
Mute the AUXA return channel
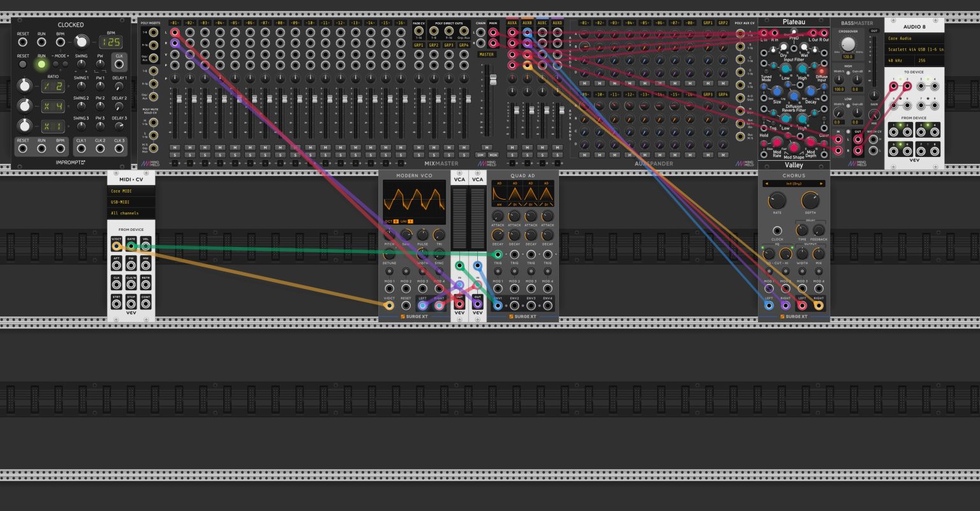click(x=512, y=147)
